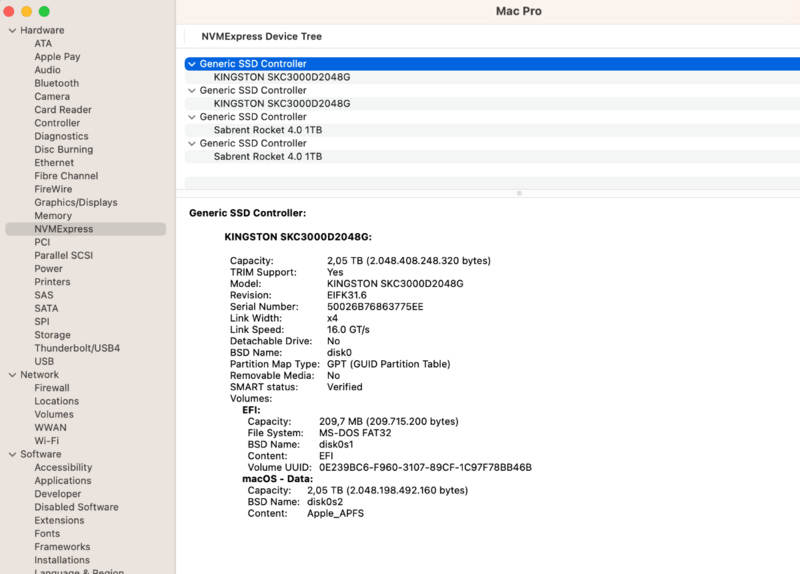
Task: Select the first KINGSTON SKC3000D2048G device
Action: point(281,77)
